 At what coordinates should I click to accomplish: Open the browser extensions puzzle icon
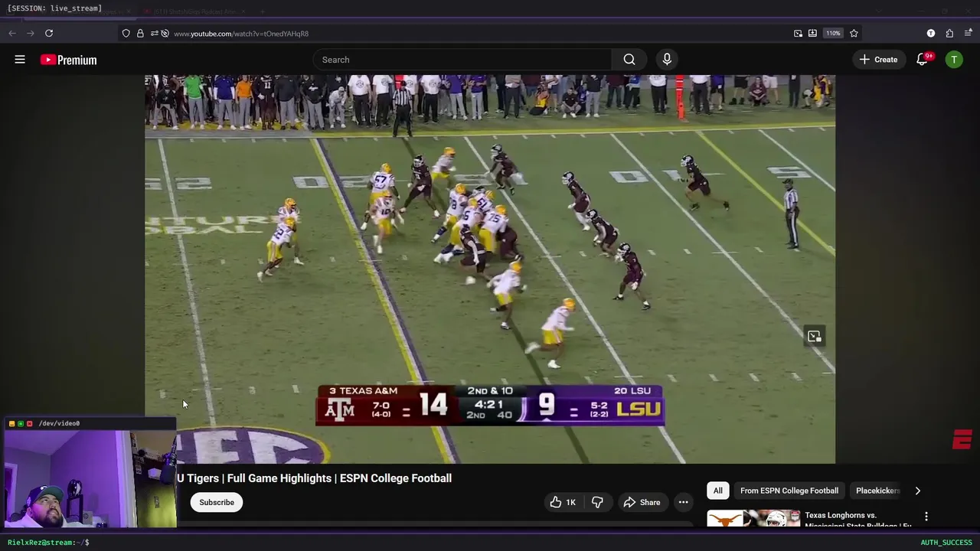pyautogui.click(x=949, y=33)
